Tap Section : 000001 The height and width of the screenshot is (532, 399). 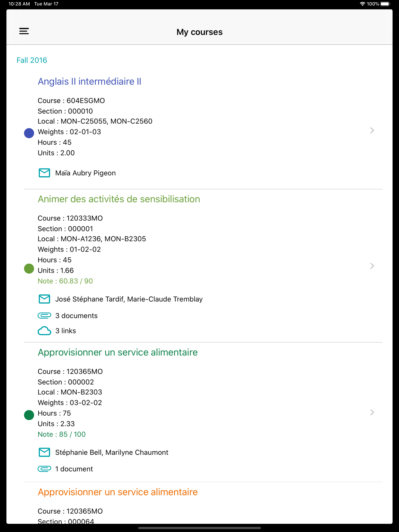tap(65, 229)
